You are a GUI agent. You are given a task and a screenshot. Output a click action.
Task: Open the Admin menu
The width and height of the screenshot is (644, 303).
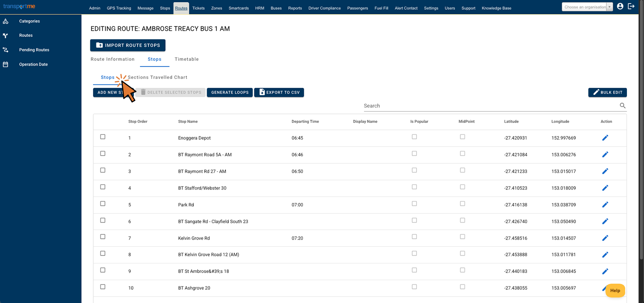click(94, 8)
